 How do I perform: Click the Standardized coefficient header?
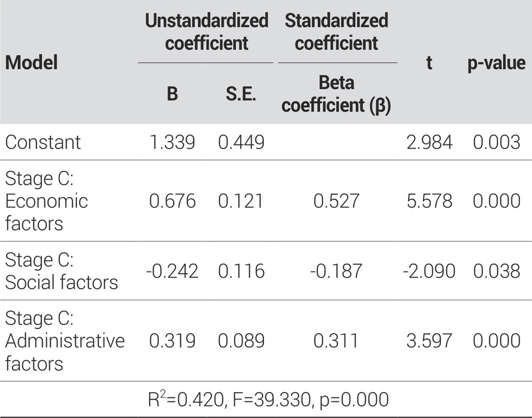coord(336,32)
